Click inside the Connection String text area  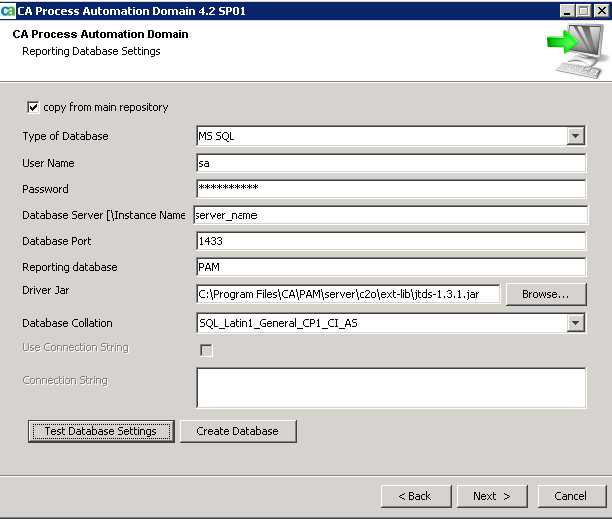point(390,388)
